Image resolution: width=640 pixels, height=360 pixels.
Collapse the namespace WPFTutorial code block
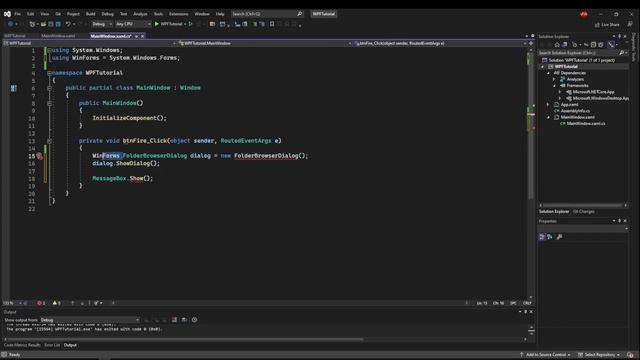point(49,73)
